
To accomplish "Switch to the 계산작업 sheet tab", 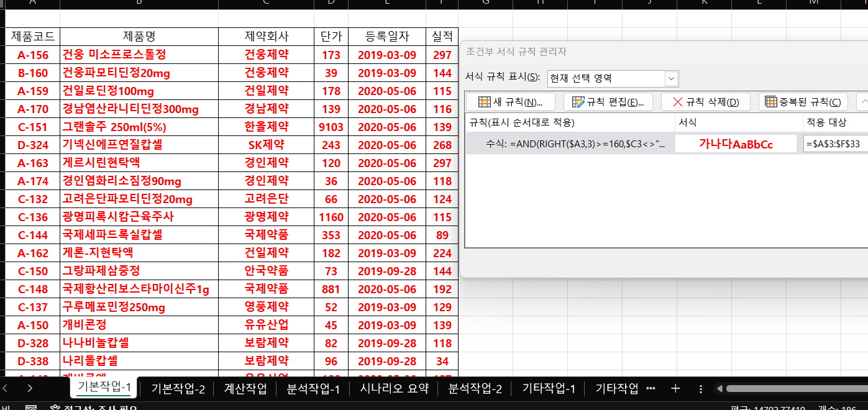I will [245, 388].
